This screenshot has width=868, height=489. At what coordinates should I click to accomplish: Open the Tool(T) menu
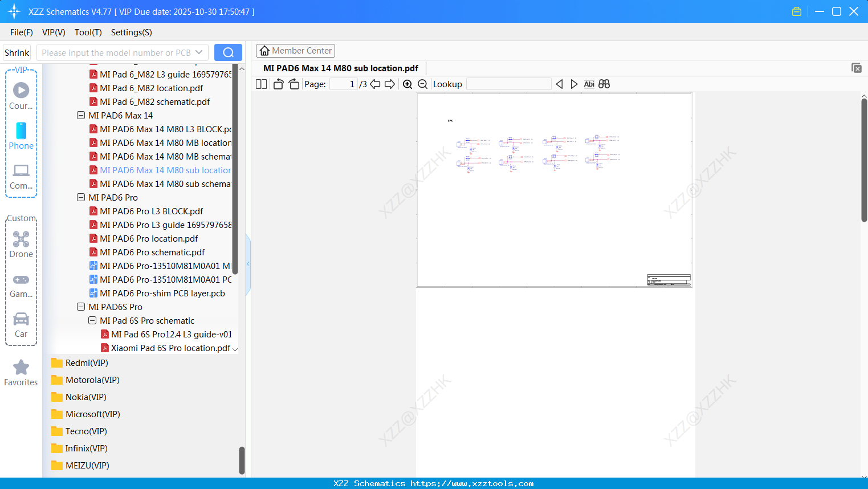(88, 32)
